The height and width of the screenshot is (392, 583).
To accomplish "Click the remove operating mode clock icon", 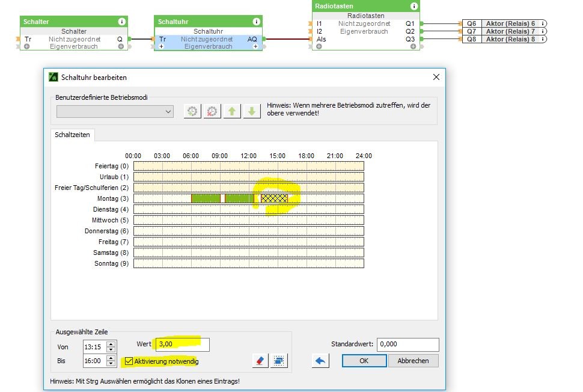I will [212, 111].
